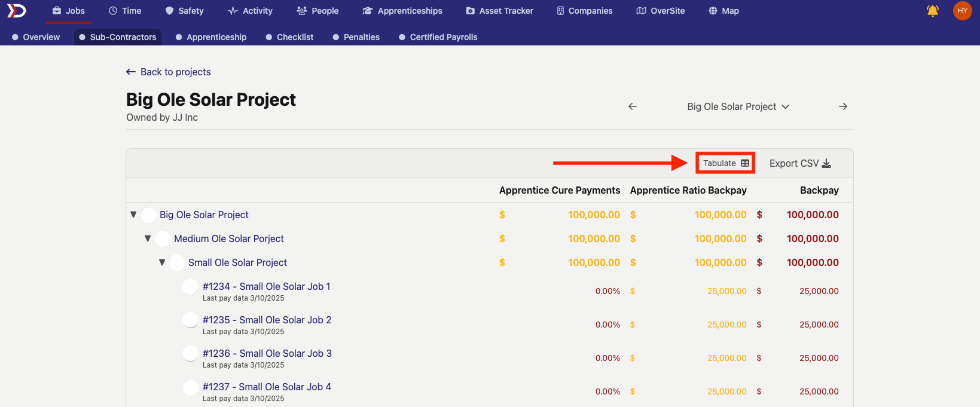The height and width of the screenshot is (407, 980).
Task: Open the #1235 - Small Ole Solar Job 2 link
Action: pos(267,320)
